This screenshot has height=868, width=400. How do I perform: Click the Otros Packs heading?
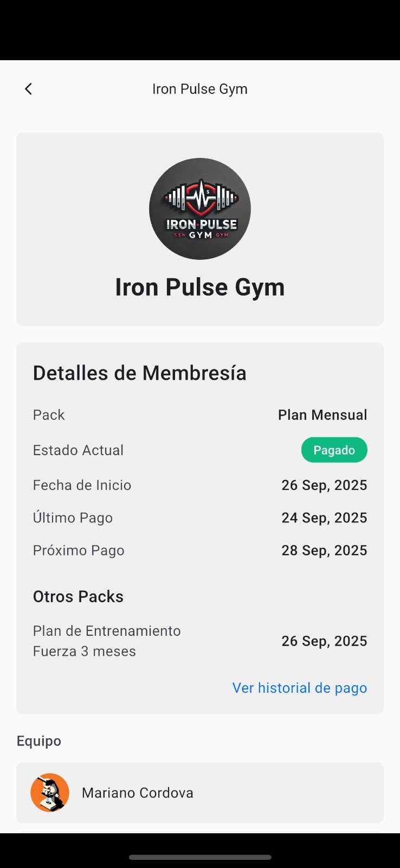point(78,597)
